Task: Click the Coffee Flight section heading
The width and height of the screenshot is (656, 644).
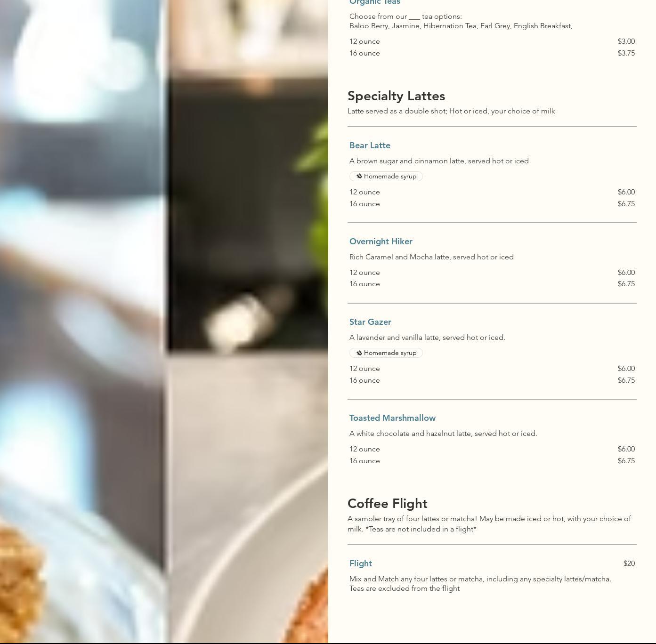Action: pyautogui.click(x=388, y=504)
